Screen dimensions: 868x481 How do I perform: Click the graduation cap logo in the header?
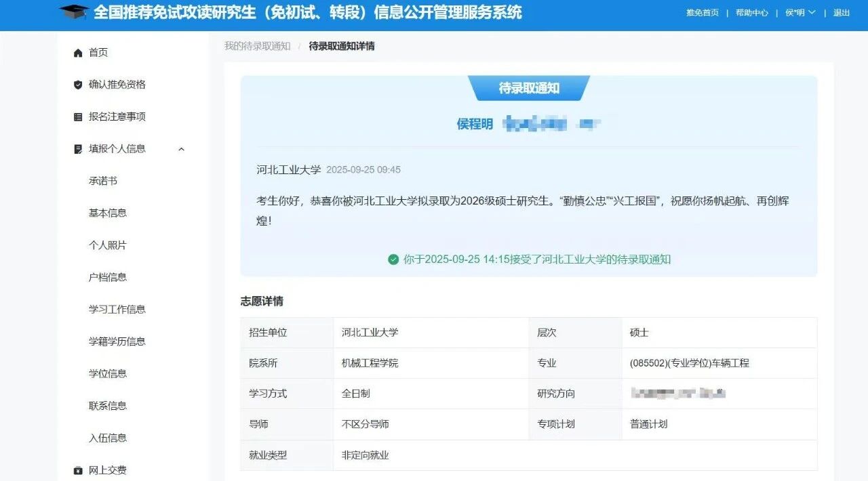click(x=74, y=13)
